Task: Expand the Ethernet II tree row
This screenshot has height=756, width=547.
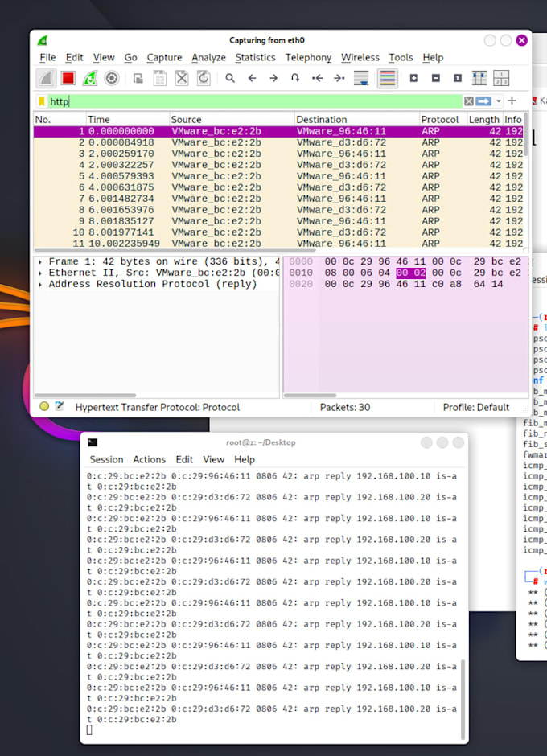Action: [x=40, y=273]
